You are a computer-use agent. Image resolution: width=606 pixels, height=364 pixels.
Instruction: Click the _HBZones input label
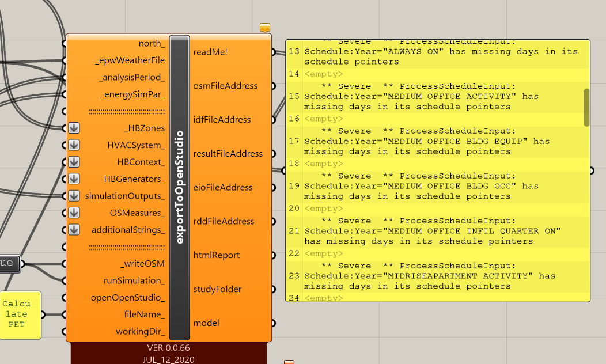pyautogui.click(x=145, y=128)
